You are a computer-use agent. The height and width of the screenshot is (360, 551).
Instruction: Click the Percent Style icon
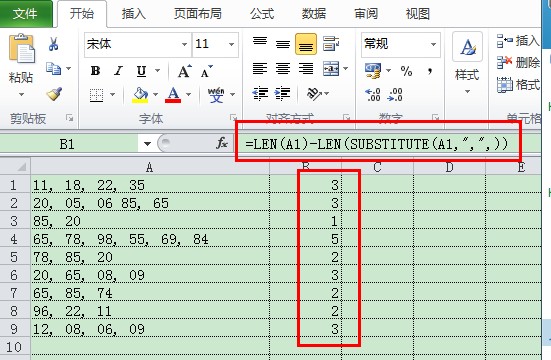tap(406, 71)
